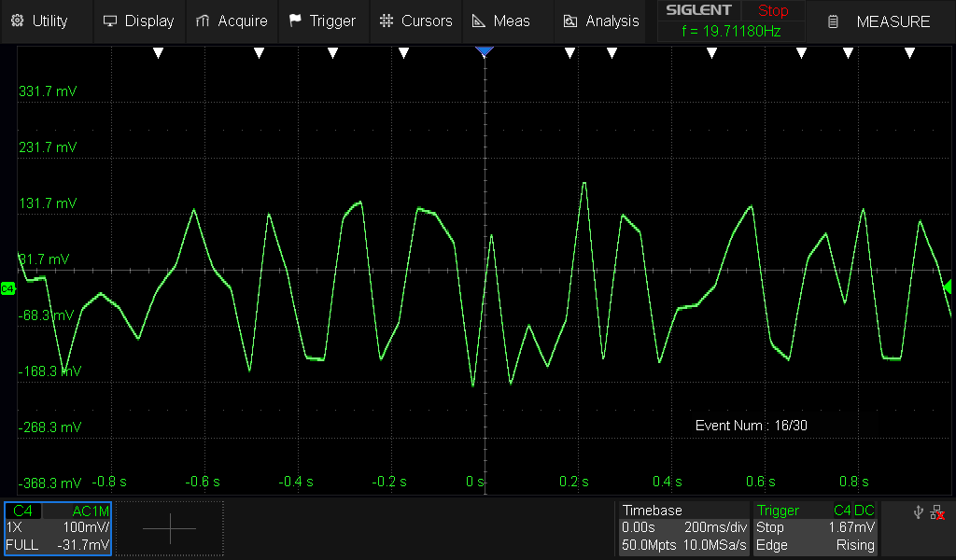Click the SIGLENT logo
Viewport: 956px width, 560px height.
click(x=698, y=10)
